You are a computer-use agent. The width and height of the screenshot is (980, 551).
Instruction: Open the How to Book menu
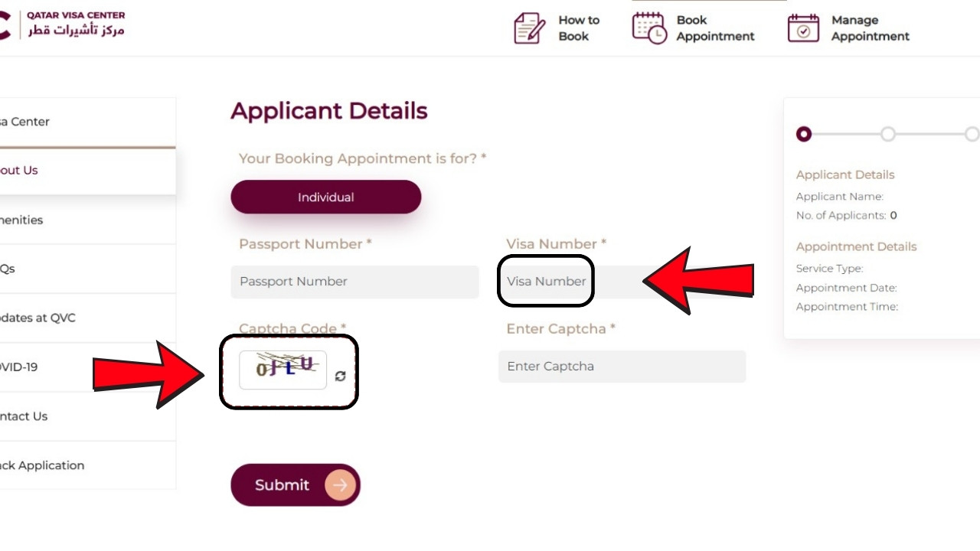[578, 28]
